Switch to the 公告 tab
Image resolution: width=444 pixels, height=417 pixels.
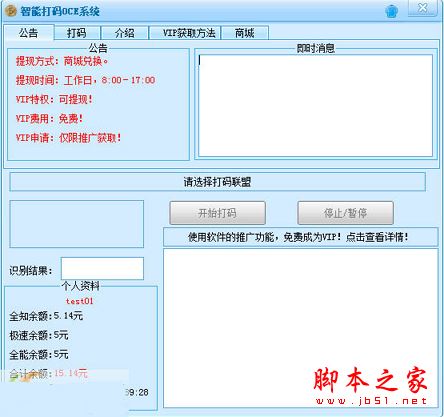(29, 33)
